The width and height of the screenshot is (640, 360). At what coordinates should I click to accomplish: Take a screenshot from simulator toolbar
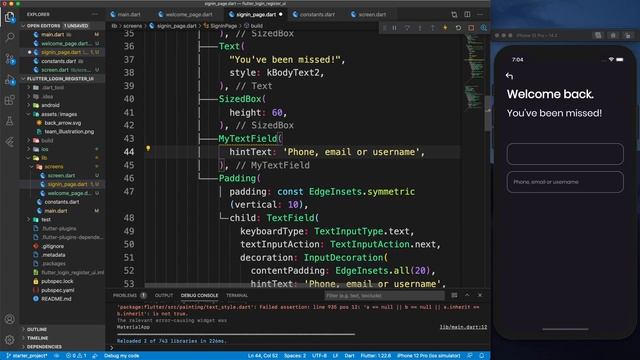[x=598, y=36]
